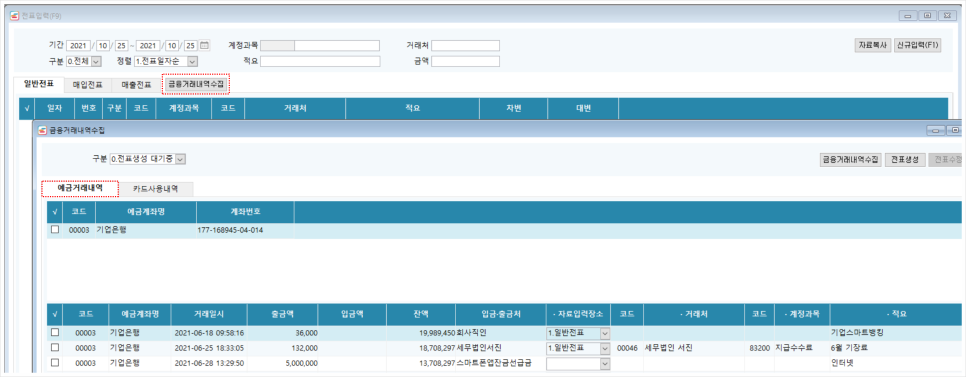Click the start month field showing 10
The width and height of the screenshot is (966, 377).
point(102,46)
